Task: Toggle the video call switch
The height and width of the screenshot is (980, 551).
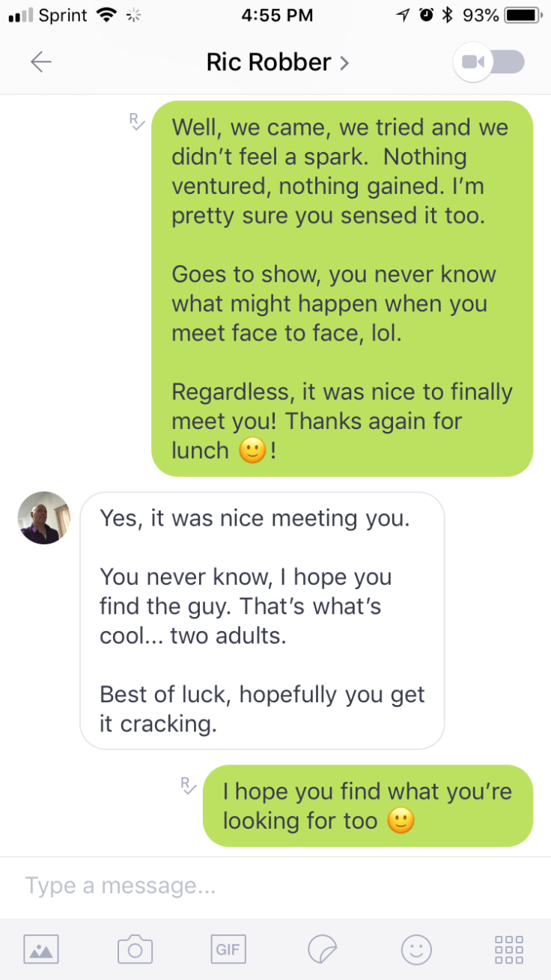Action: 489,62
